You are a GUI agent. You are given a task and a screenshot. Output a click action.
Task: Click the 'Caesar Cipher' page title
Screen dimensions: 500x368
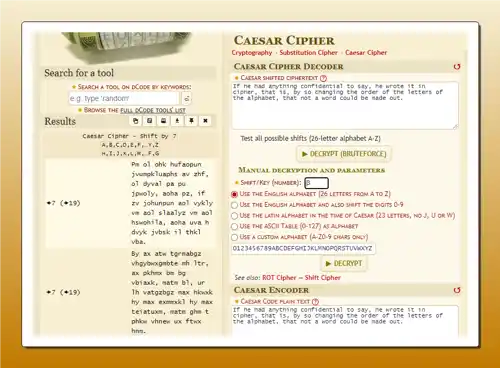(284, 40)
